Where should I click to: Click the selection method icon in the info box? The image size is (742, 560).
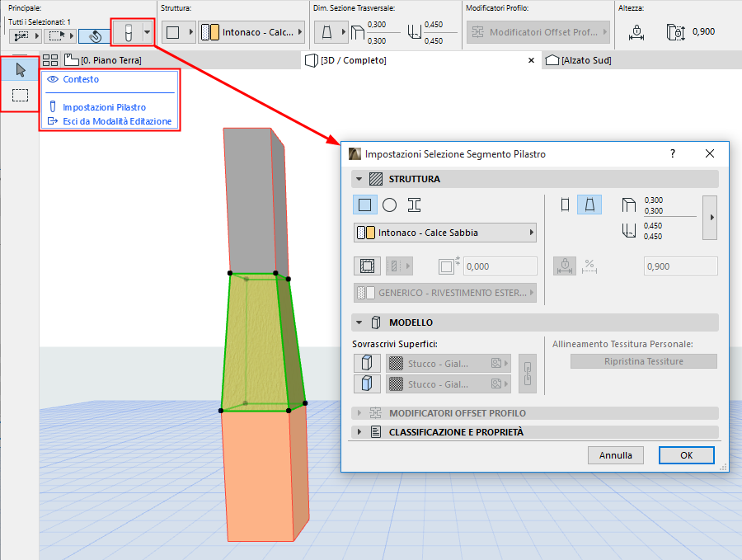click(x=21, y=36)
